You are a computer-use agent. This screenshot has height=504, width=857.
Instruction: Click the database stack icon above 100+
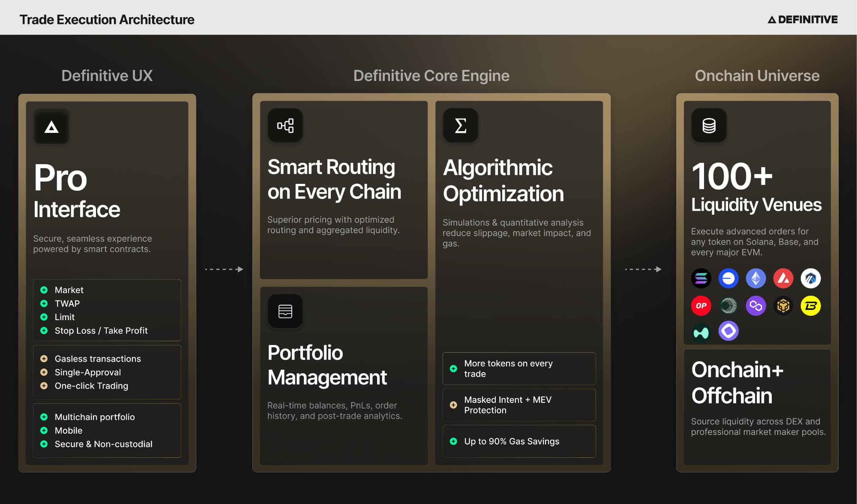pyautogui.click(x=709, y=126)
